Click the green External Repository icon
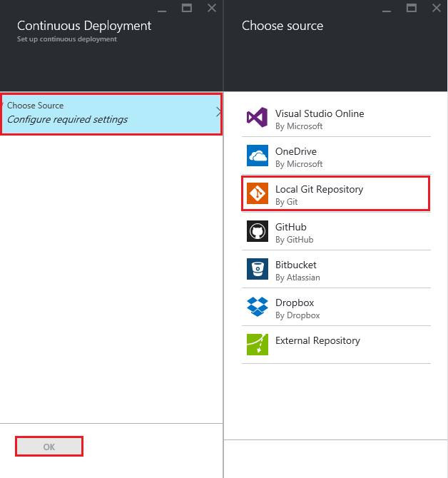This screenshot has width=448, height=478. [x=258, y=345]
